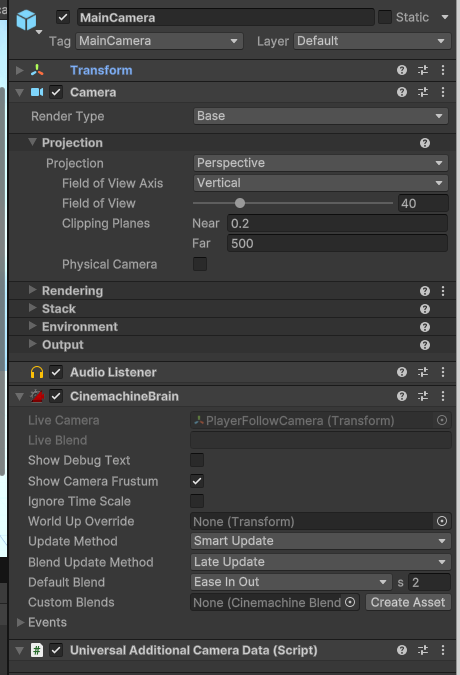
Task: Click the Create Asset button
Action: pyautogui.click(x=408, y=602)
